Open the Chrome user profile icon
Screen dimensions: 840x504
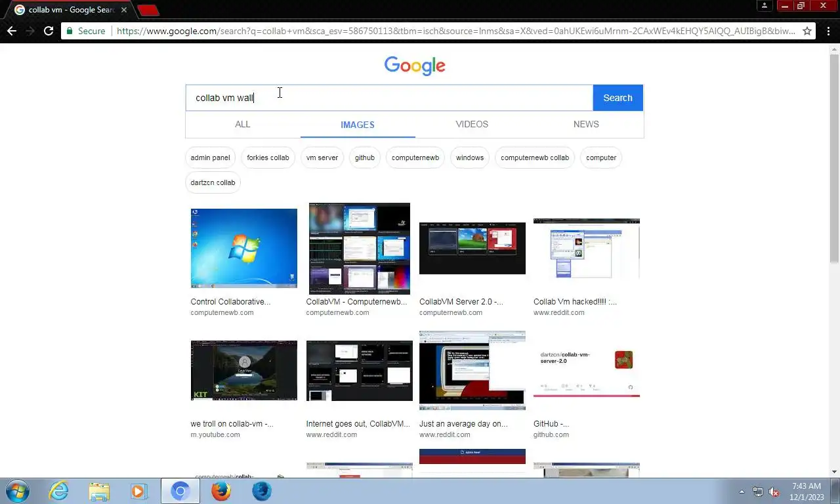point(765,6)
